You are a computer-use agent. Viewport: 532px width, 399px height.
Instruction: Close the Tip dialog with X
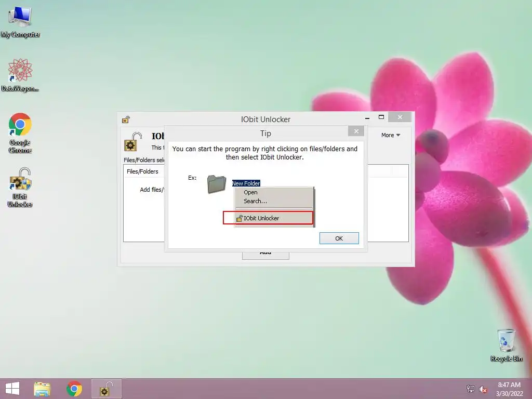[x=356, y=131]
